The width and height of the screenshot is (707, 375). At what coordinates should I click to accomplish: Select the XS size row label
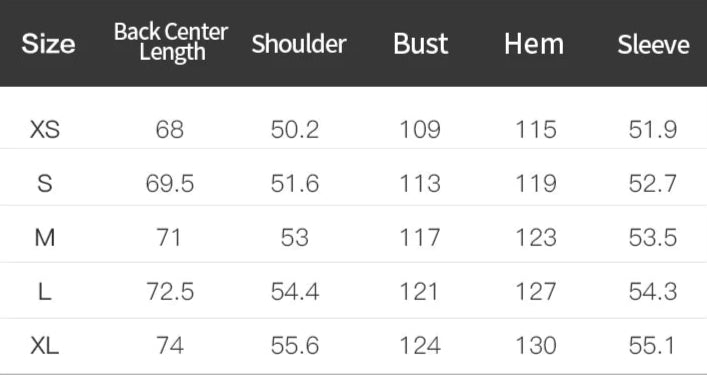pos(45,130)
